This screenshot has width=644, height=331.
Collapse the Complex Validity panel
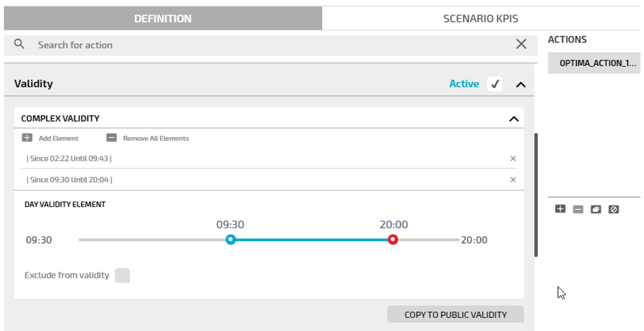(514, 119)
